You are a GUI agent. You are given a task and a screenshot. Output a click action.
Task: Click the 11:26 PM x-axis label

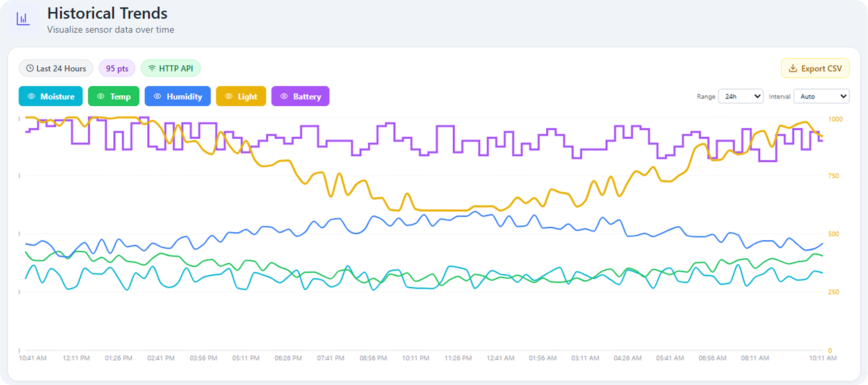click(x=458, y=358)
